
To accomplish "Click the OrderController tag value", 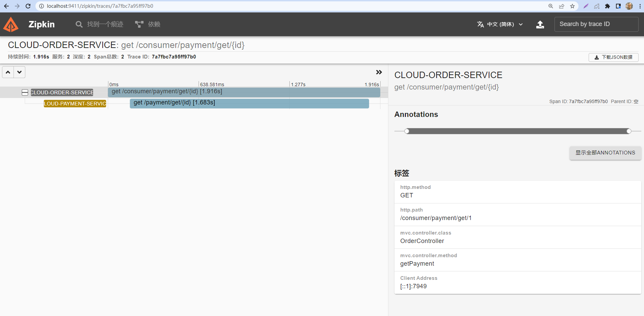I will tap(422, 241).
